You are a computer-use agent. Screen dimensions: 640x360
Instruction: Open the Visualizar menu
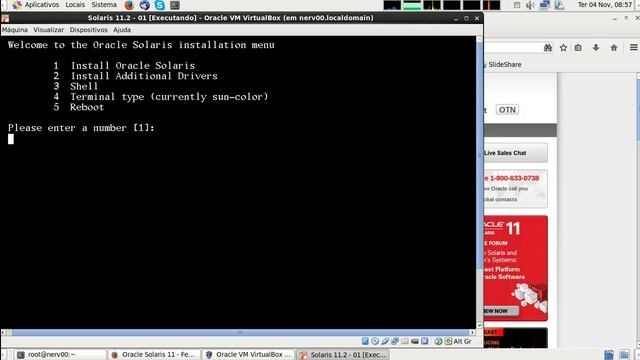pos(49,30)
